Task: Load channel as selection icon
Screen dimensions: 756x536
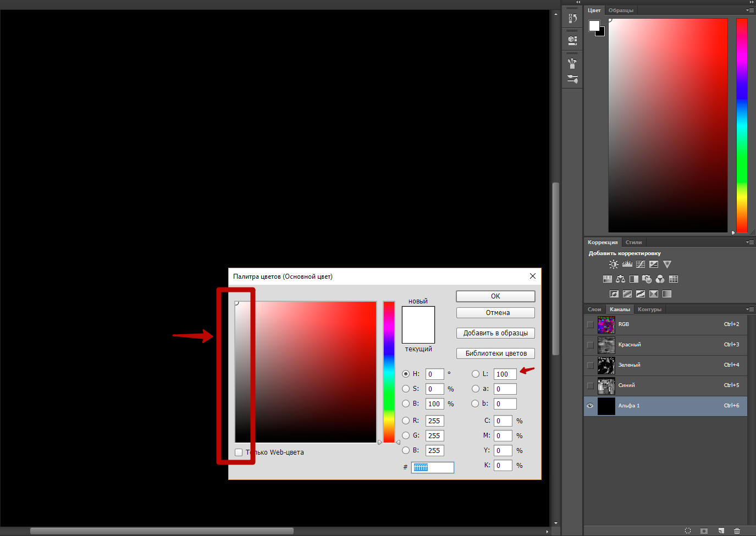Action: pos(688,531)
